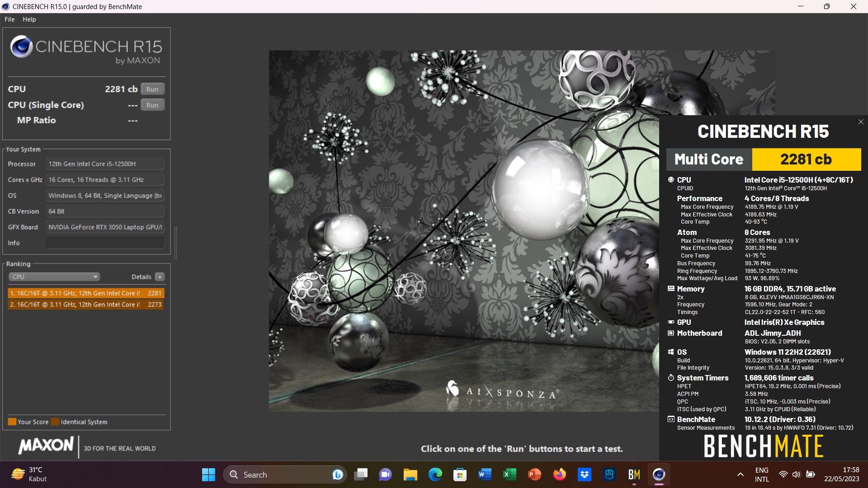Open the CPU ranking dropdown
This screenshot has width=868, height=488.
[x=54, y=277]
